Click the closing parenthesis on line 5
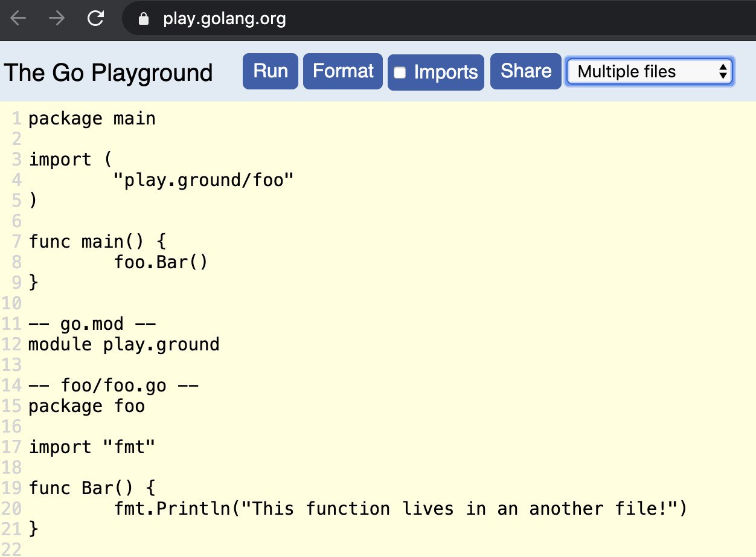Viewport: 756px width, 557px height. 33,201
